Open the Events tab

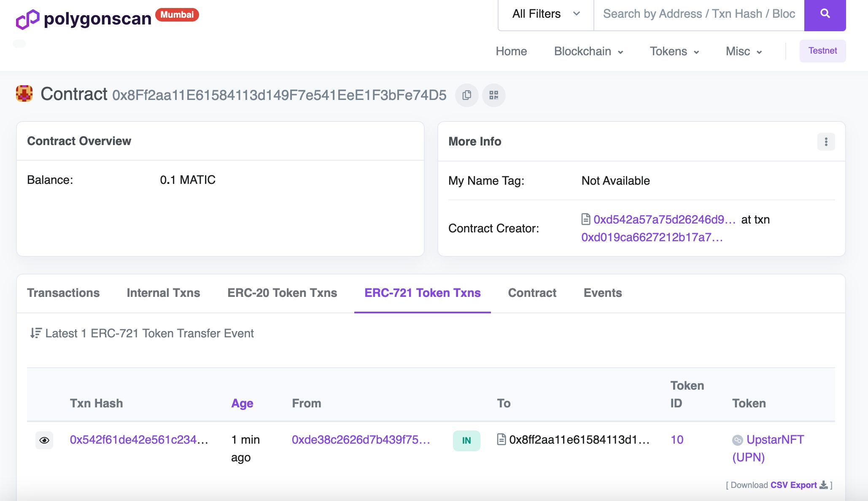603,293
